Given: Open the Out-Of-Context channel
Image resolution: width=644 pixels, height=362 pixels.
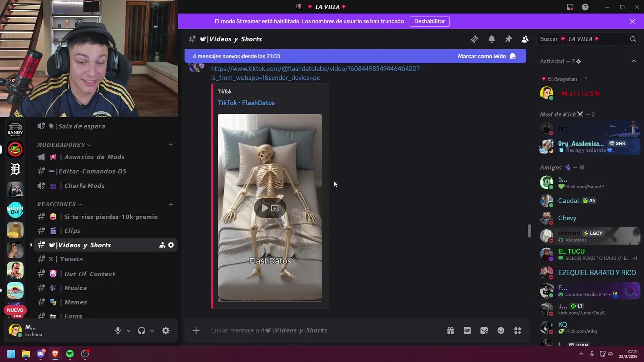Looking at the screenshot, I should tap(104, 274).
